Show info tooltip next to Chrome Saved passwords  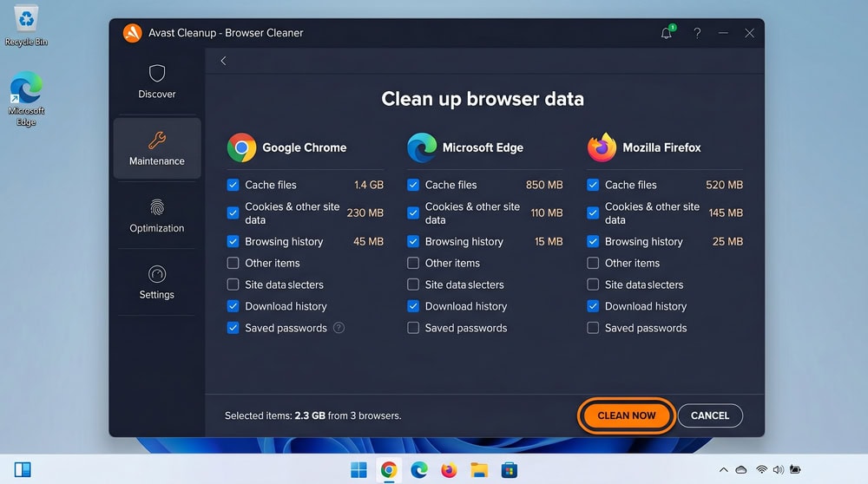339,328
